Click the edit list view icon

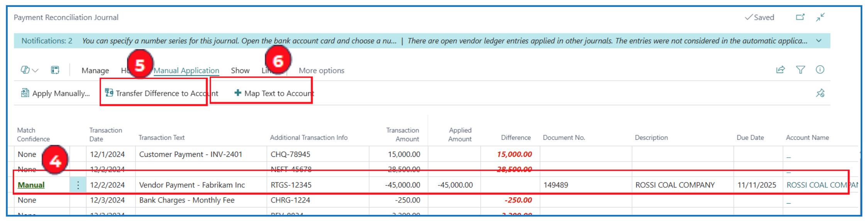tap(55, 70)
